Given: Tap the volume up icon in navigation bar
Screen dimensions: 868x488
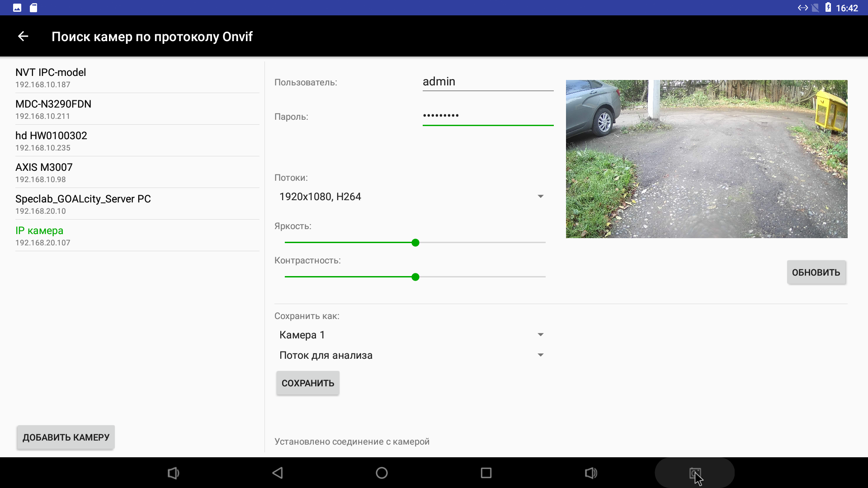Looking at the screenshot, I should coord(590,473).
